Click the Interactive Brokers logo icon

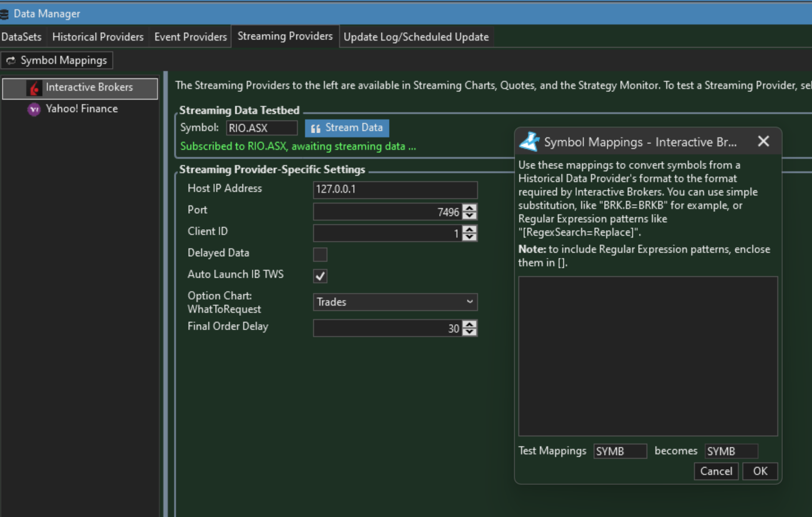(x=35, y=88)
